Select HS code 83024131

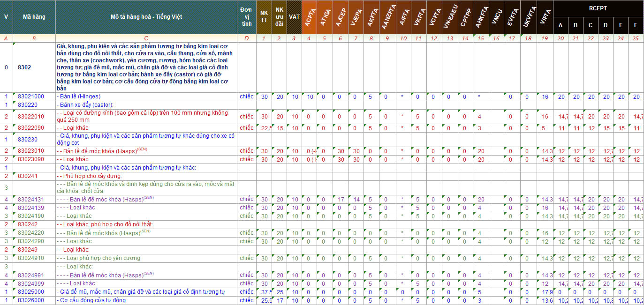point(31,200)
